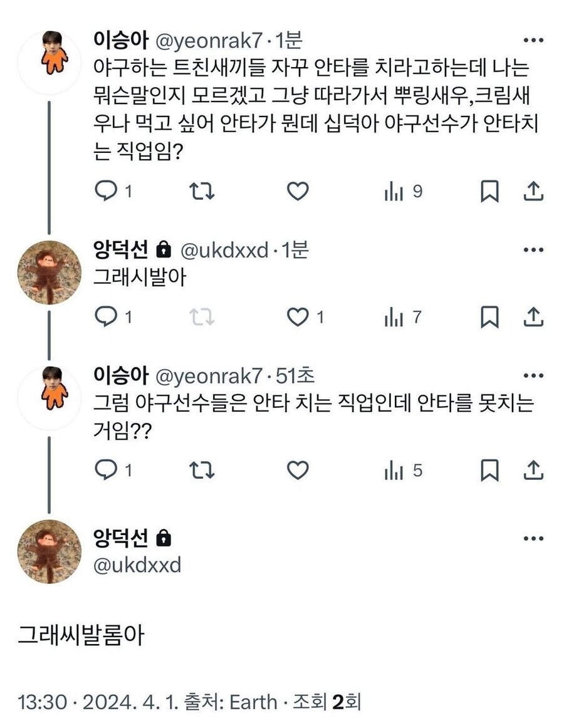Open more options on 그래시발아 tweet
Viewport: 564px width, 728px height.
533,250
